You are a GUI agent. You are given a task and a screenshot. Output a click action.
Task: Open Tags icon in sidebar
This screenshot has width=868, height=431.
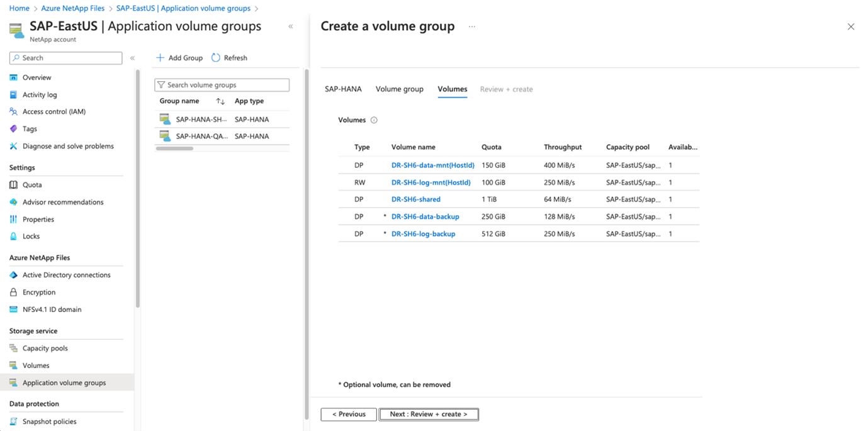13,128
